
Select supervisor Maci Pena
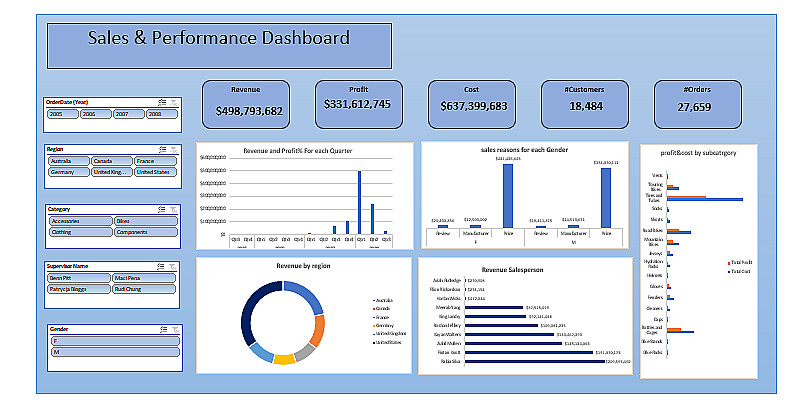click(x=144, y=278)
